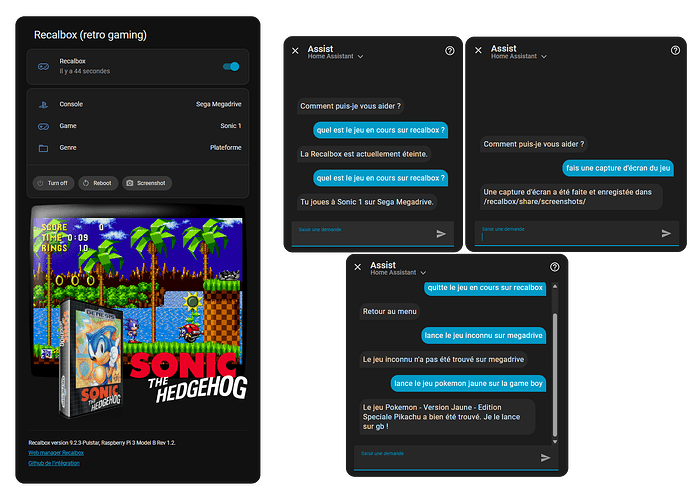Image resolution: width=690 pixels, height=493 pixels.
Task: Open the Web manager Recalbox link
Action: pos(56,453)
